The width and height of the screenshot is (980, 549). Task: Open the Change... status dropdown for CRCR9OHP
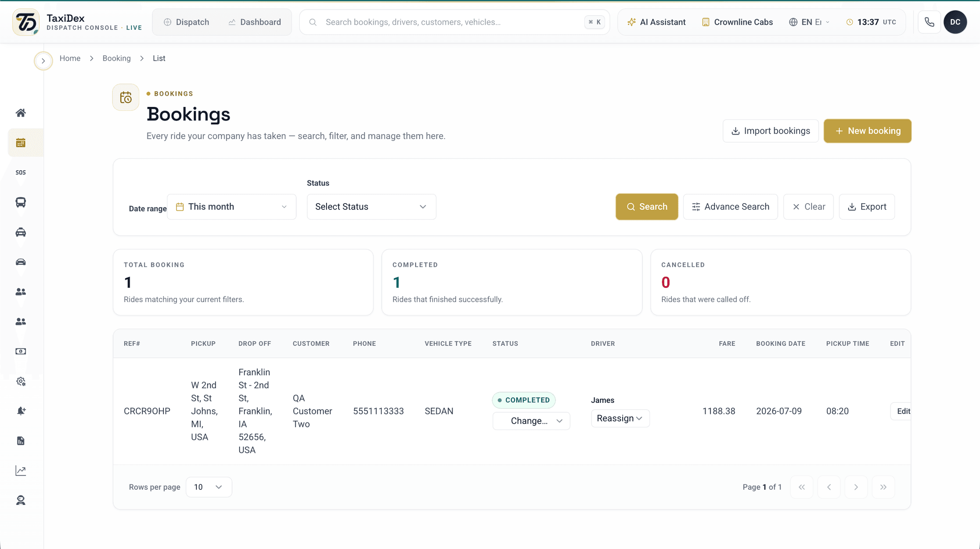[531, 421]
